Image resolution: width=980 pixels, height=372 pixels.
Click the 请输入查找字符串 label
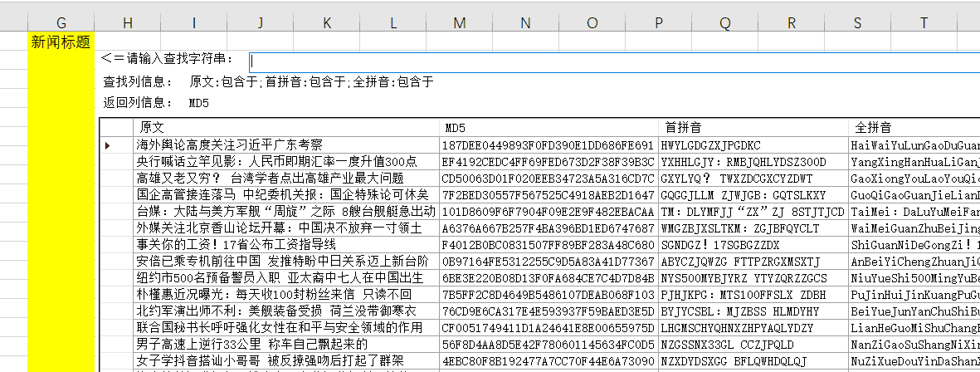click(x=167, y=60)
